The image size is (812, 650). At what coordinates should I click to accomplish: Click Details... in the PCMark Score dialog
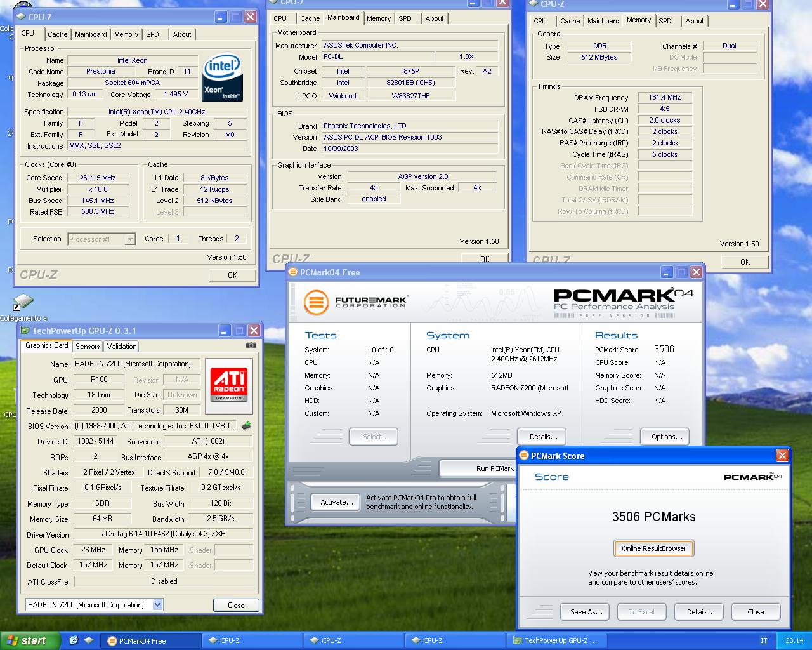(700, 612)
